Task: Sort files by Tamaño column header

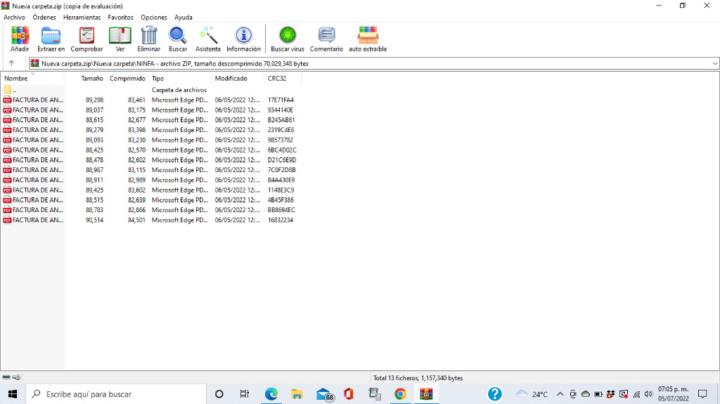Action: click(x=92, y=78)
